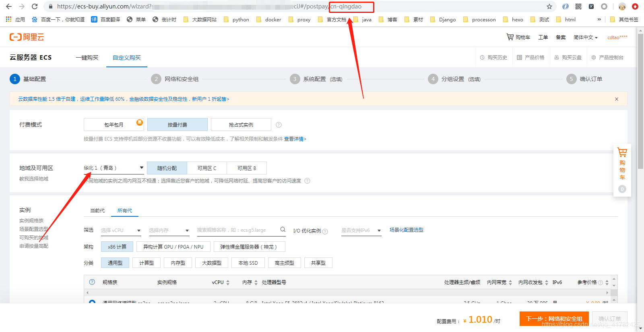Viewport: 644px width, 332px height.
Task: Switch to the 当前代 instance tab
Action: [97, 211]
